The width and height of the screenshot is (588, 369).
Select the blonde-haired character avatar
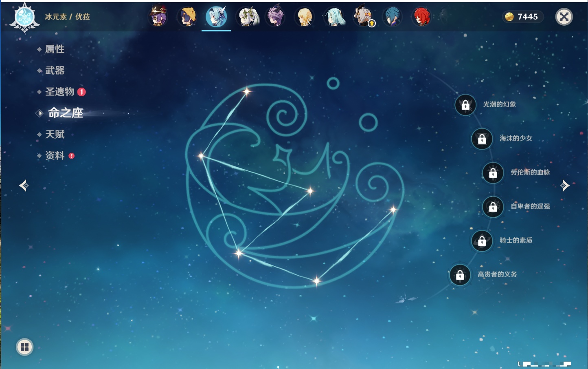[x=305, y=16]
